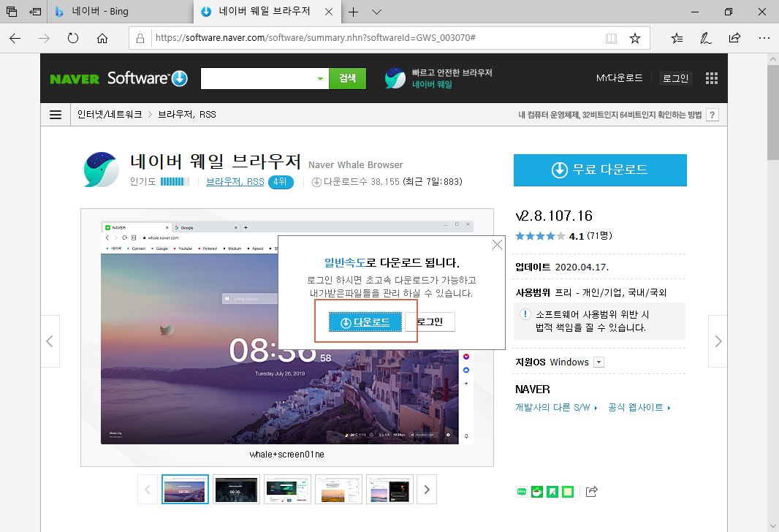
Task: Open 공식 웹사이트 link
Action: [639, 408]
